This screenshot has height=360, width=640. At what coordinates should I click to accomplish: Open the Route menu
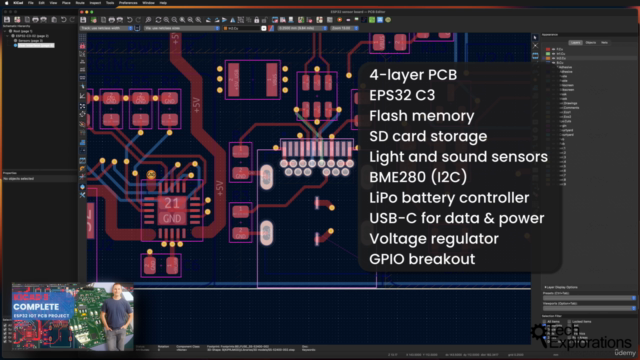(80, 3)
